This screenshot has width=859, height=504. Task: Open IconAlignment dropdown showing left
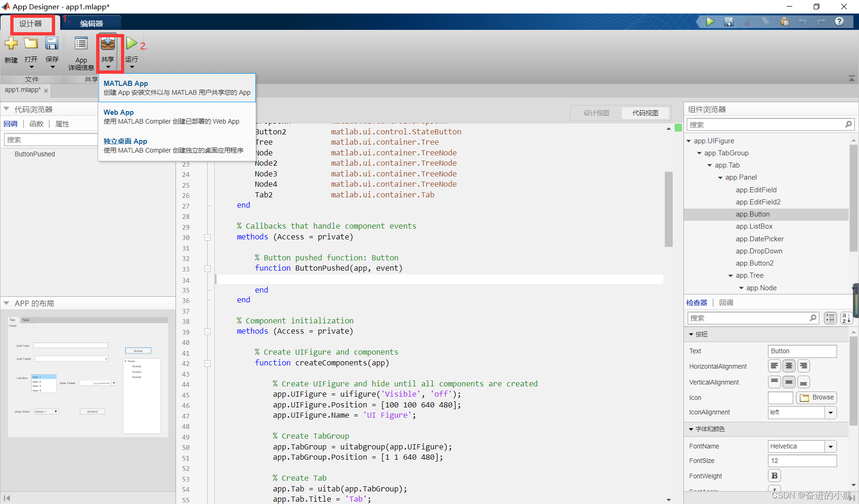[x=831, y=413]
